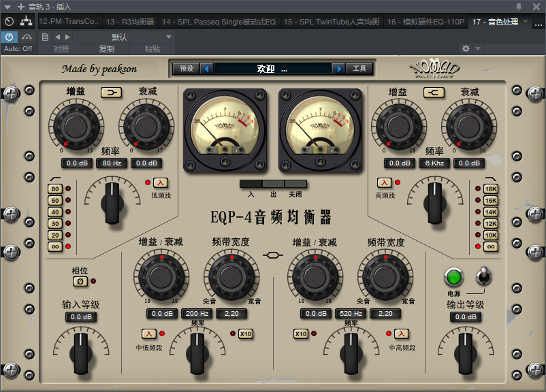Click the plus icon to add insert
The width and height of the screenshot is (546, 392).
click(x=20, y=7)
